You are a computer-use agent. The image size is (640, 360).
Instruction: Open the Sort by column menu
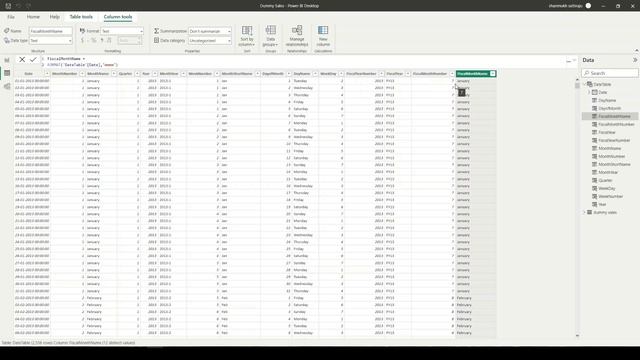pos(247,36)
